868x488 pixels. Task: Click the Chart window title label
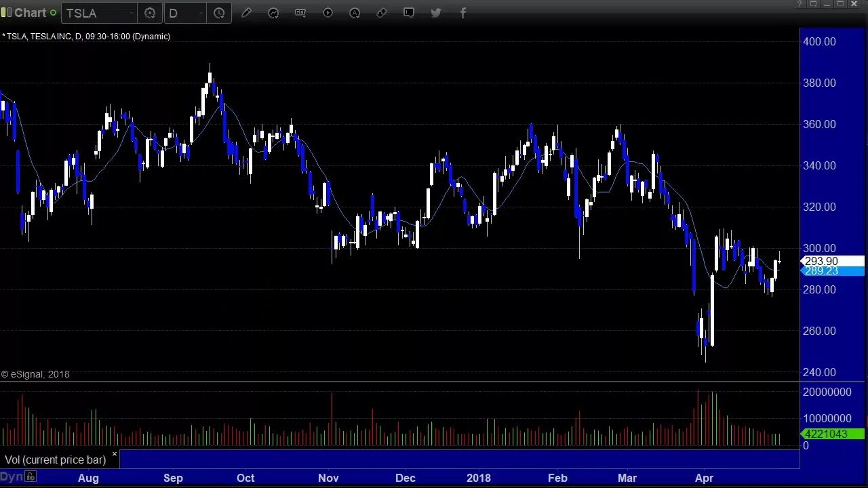coord(31,12)
